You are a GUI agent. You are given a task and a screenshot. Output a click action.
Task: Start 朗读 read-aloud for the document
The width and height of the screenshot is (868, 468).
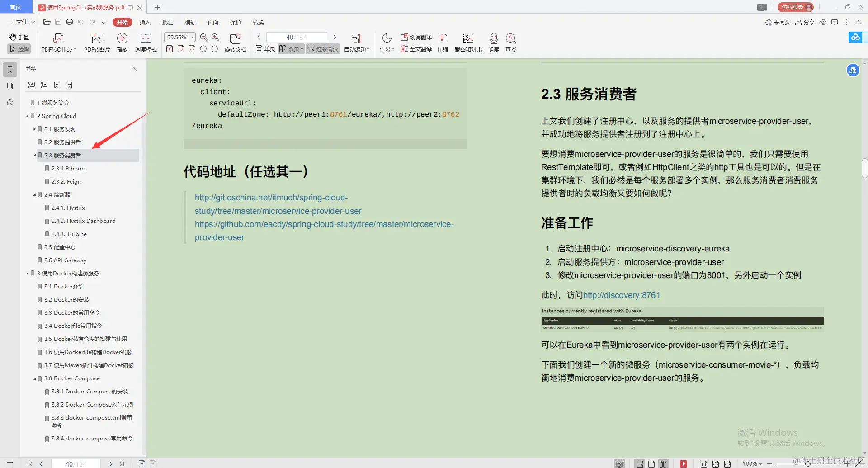point(493,42)
